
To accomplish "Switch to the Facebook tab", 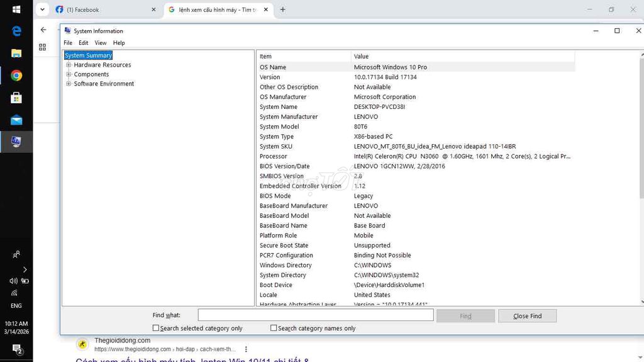I will pos(106,9).
